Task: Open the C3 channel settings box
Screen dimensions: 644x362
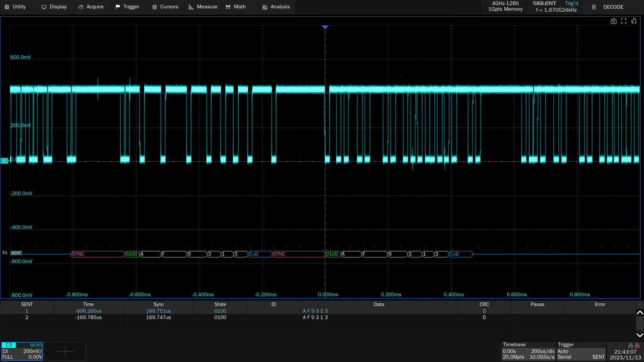Action: coord(22,351)
